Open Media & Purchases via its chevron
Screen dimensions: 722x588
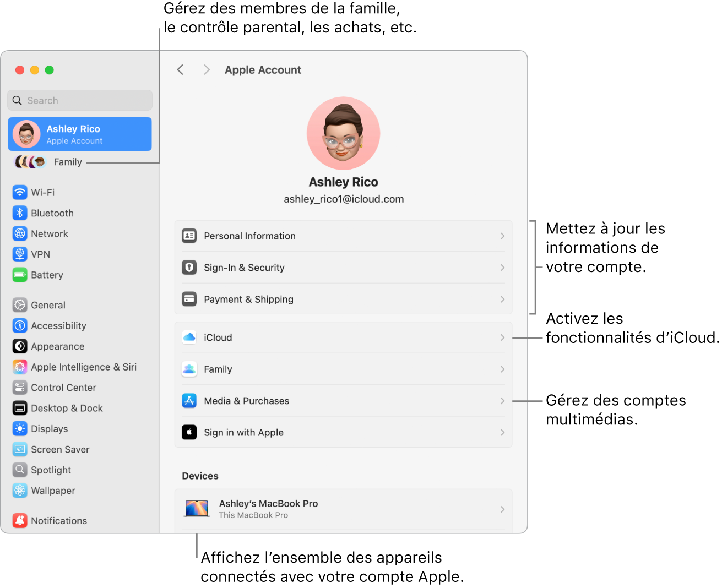point(502,401)
